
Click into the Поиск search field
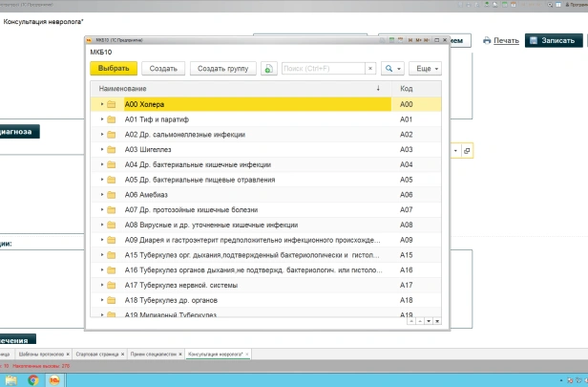tap(322, 69)
